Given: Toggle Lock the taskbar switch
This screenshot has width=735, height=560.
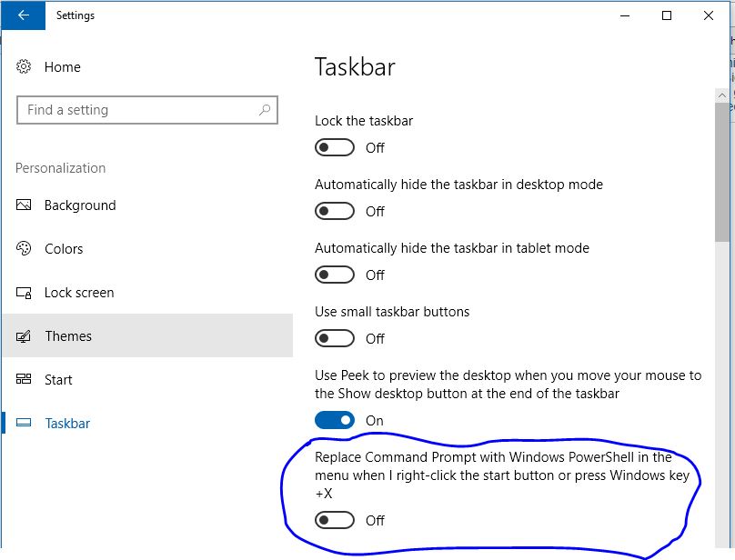Looking at the screenshot, I should pos(334,147).
